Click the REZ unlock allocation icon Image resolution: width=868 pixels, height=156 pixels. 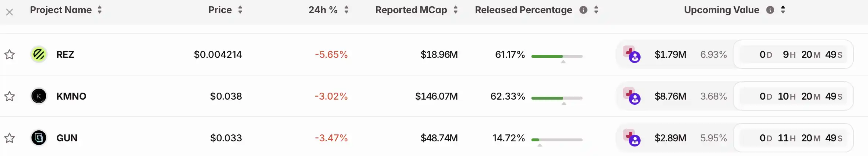point(632,55)
